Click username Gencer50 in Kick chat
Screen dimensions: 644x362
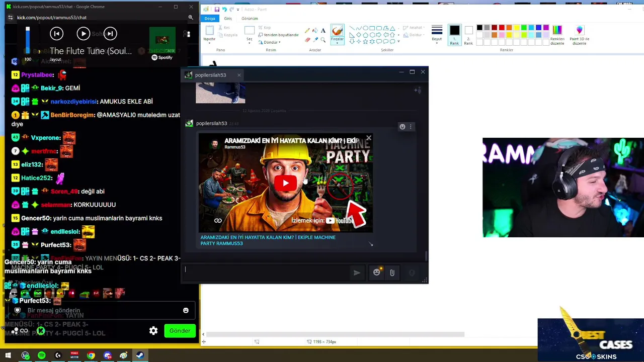(x=36, y=218)
